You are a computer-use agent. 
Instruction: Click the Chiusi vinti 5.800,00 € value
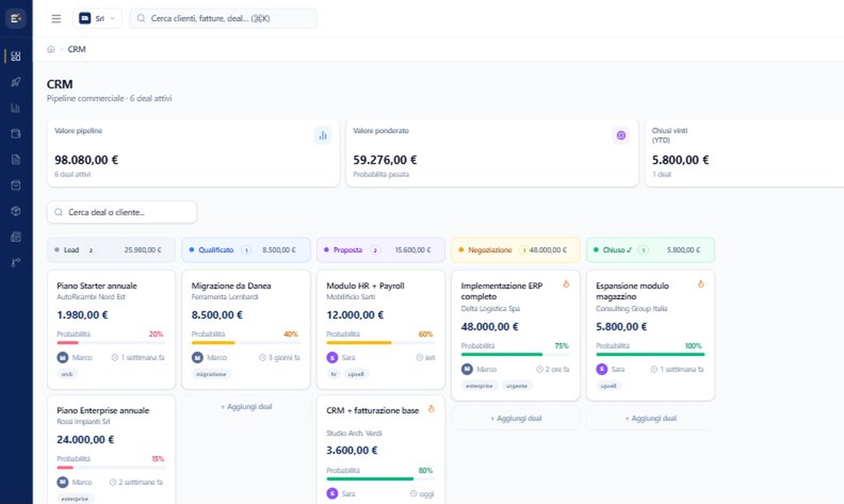pyautogui.click(x=680, y=160)
